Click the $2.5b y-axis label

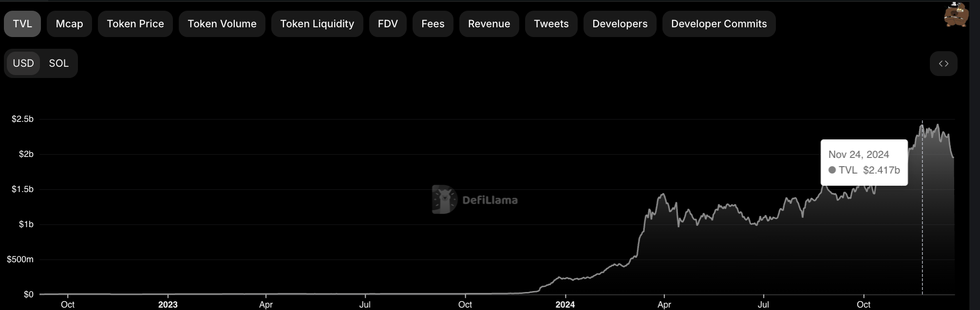22,119
